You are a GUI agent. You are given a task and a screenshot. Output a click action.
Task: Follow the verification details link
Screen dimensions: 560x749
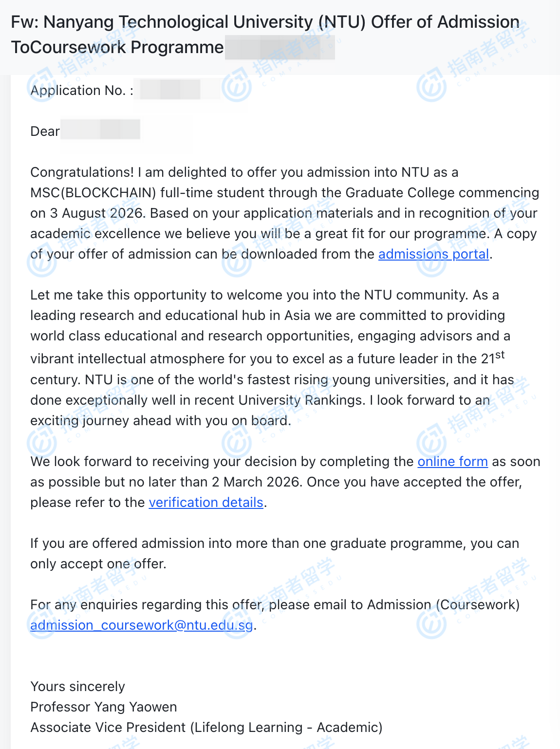pos(206,503)
